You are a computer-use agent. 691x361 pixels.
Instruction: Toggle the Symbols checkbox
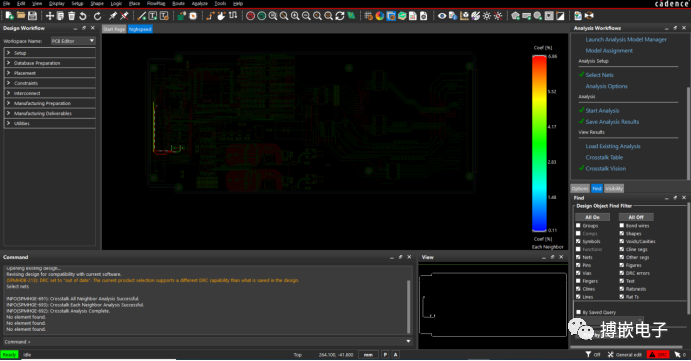pyautogui.click(x=578, y=242)
